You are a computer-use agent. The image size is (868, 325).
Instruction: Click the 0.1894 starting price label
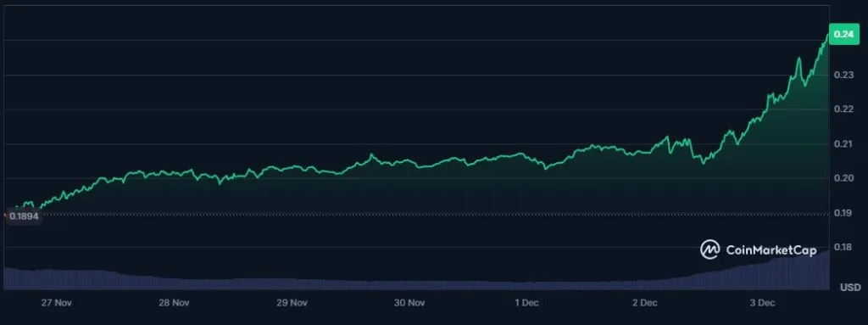click(24, 216)
